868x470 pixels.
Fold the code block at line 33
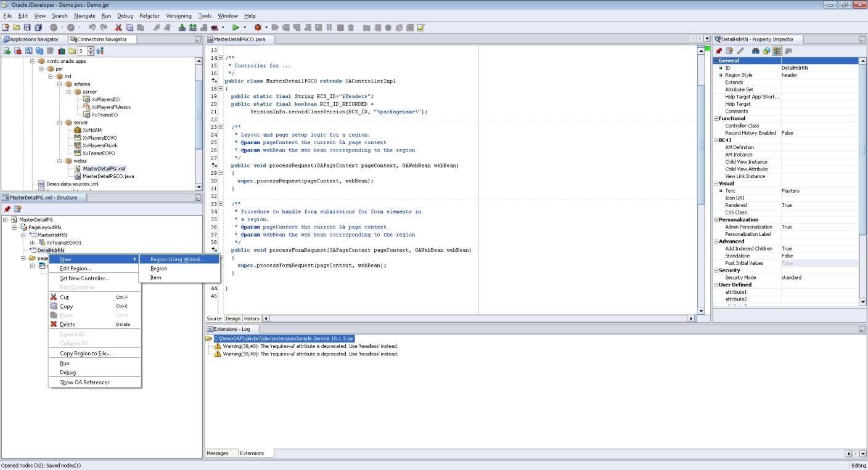click(221, 204)
